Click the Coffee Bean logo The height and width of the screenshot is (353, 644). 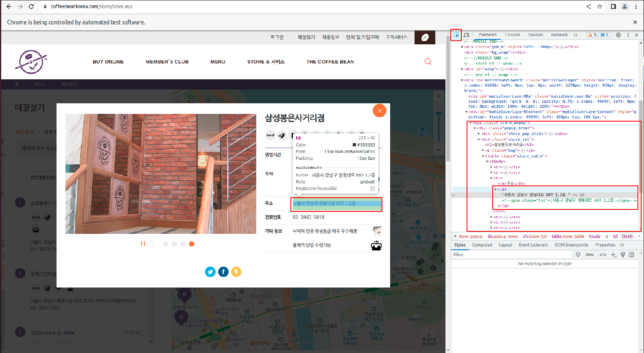tap(31, 62)
